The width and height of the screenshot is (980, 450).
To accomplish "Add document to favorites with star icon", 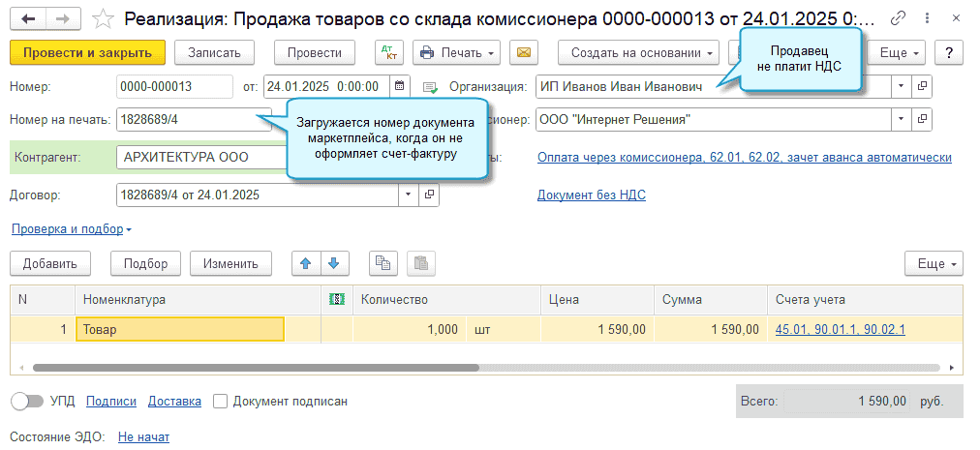I will (x=103, y=19).
